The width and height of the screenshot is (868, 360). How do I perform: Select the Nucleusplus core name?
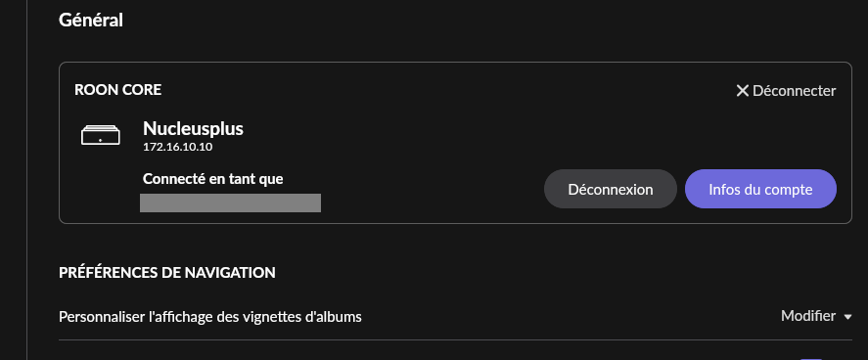click(193, 129)
